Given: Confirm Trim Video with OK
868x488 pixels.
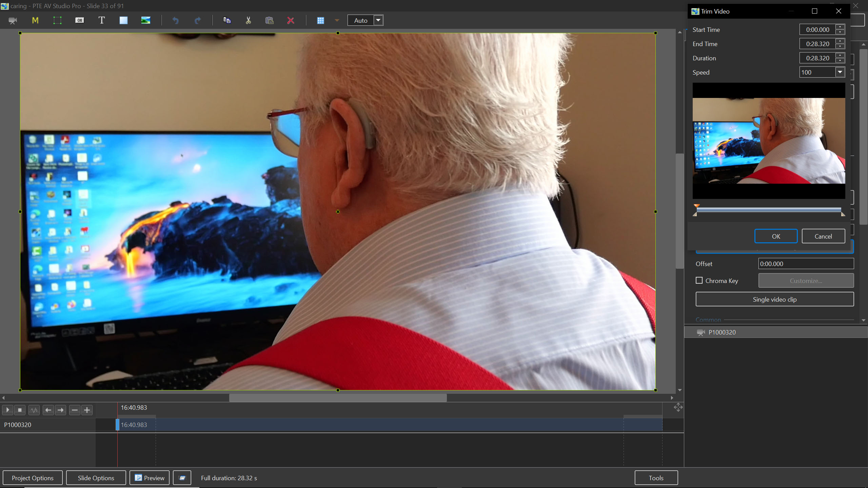Looking at the screenshot, I should pyautogui.click(x=776, y=236).
